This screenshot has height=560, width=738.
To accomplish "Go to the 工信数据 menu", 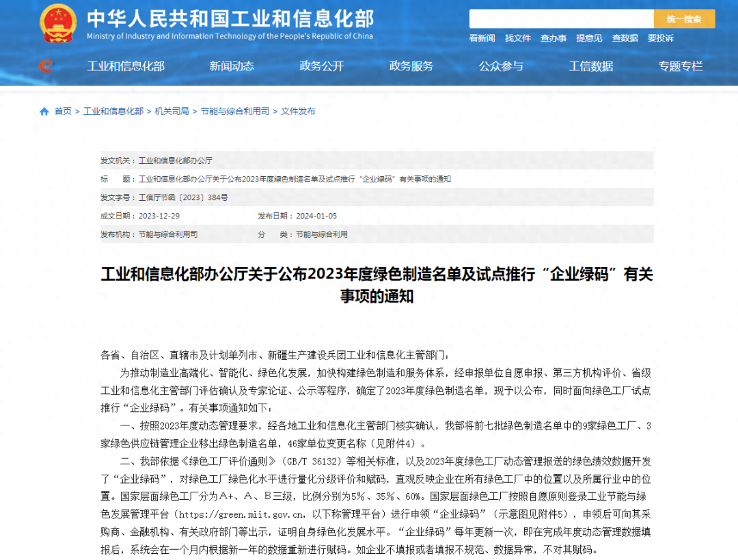I will [591, 66].
